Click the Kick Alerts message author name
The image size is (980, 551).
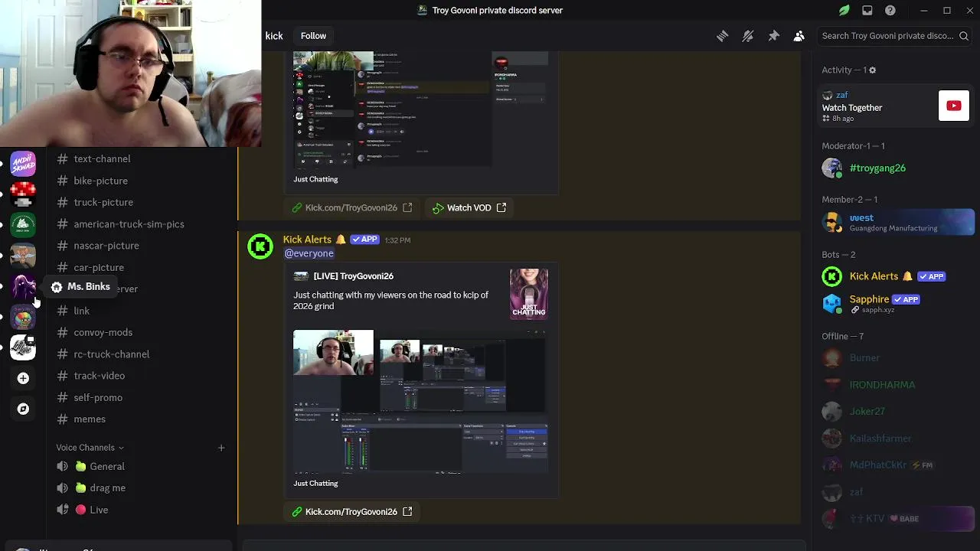307,240
